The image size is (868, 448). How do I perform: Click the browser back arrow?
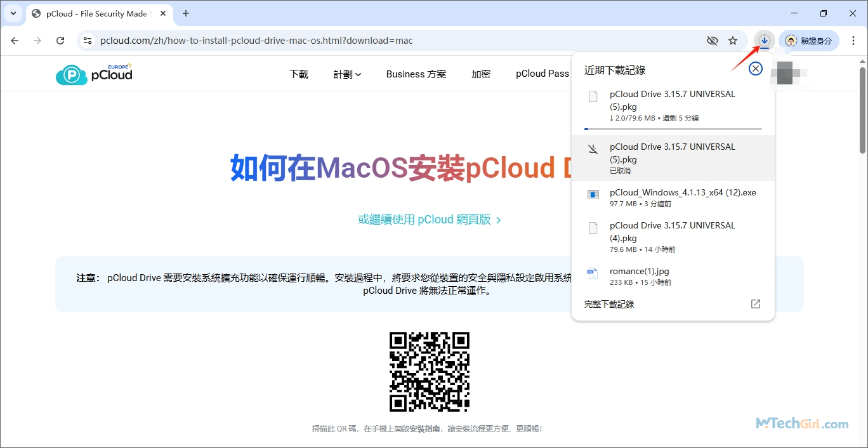point(15,41)
